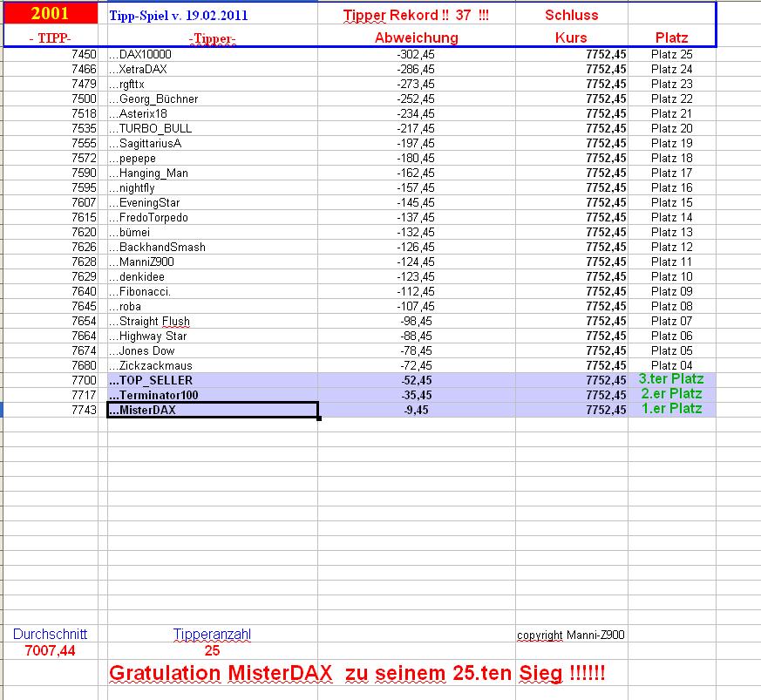Click the FredoTorpedo cell

[212, 217]
